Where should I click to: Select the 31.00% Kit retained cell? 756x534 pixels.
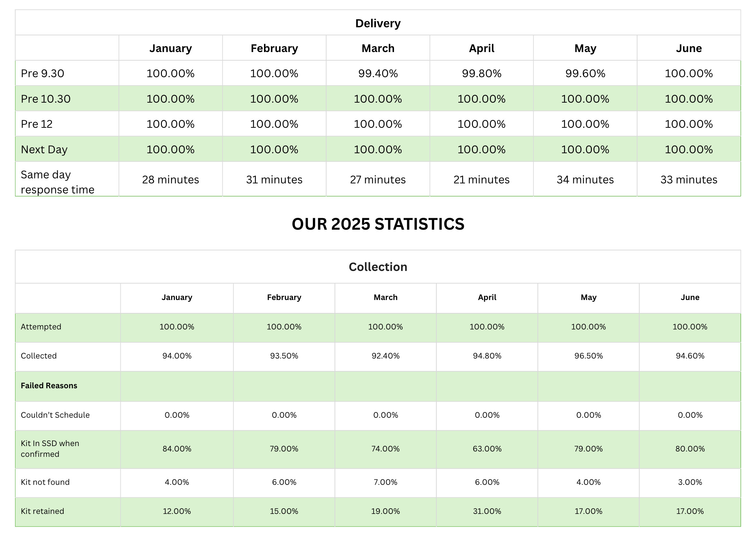pos(487,511)
